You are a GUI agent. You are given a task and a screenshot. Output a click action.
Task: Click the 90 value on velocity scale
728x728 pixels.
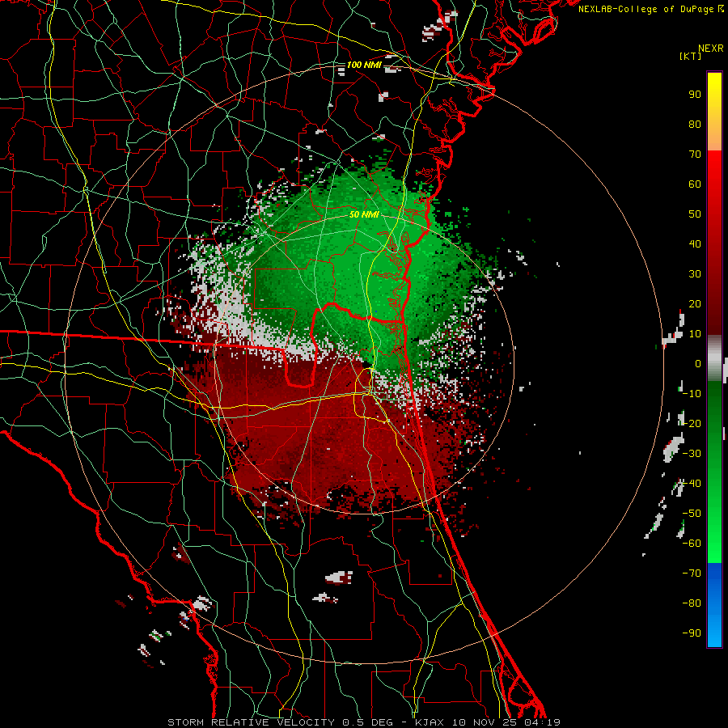(695, 95)
